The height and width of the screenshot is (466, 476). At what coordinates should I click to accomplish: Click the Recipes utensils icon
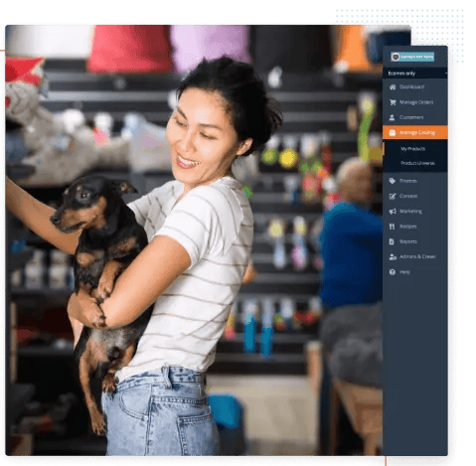[393, 227]
